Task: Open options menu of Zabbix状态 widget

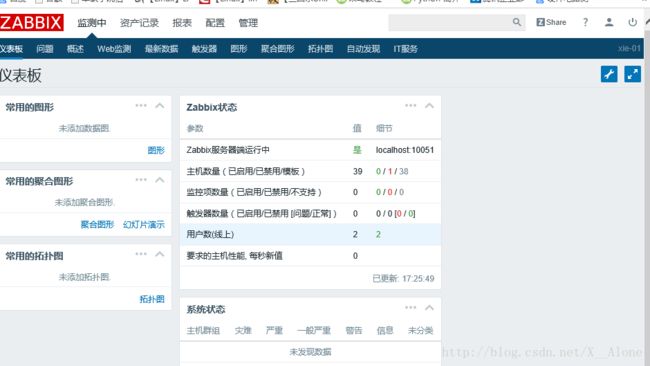Action: tap(410, 106)
